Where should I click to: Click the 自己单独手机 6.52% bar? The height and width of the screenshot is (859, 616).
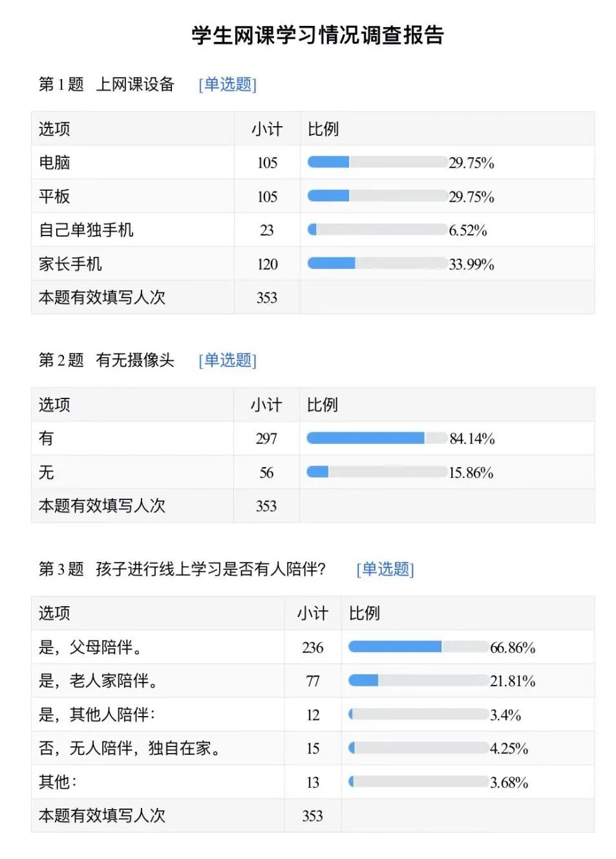(x=377, y=229)
